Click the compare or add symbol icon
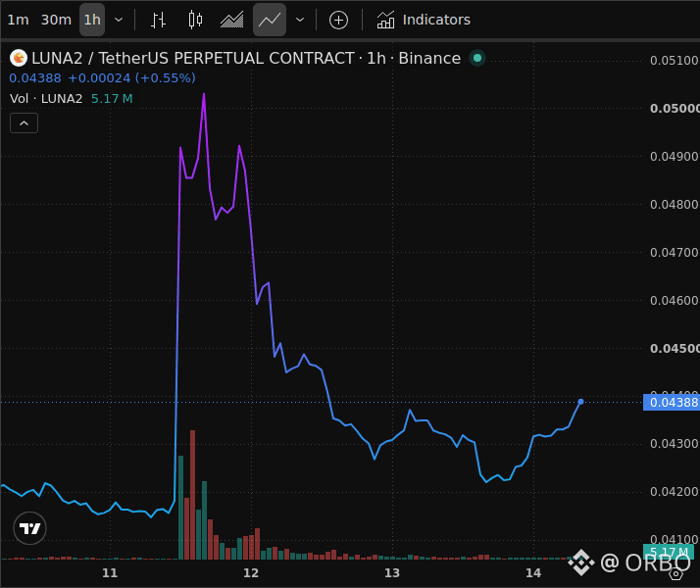The image size is (700, 588). click(x=338, y=20)
